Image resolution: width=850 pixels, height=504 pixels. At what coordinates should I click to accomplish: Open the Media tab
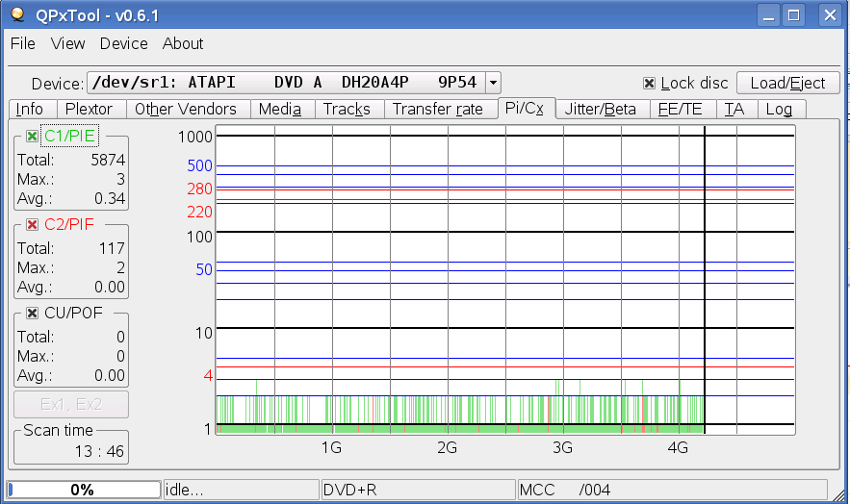pos(280,109)
